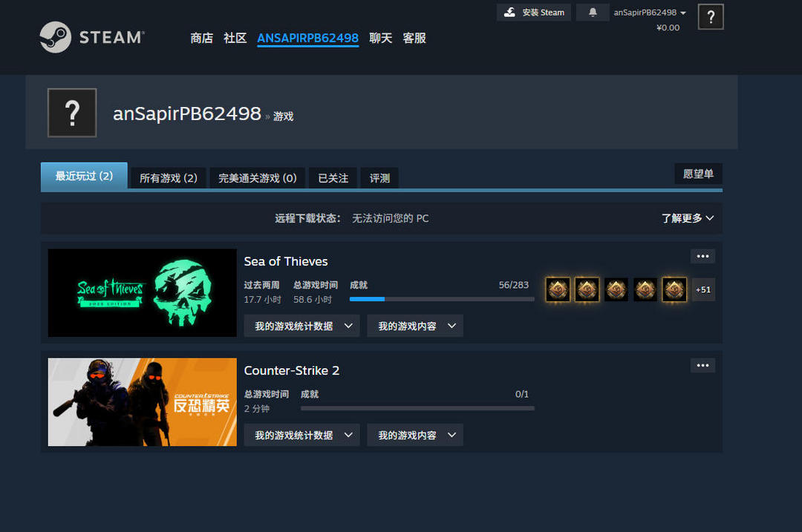The width and height of the screenshot is (802, 532).
Task: Click the 56/283 achievement count
Action: pyautogui.click(x=514, y=285)
